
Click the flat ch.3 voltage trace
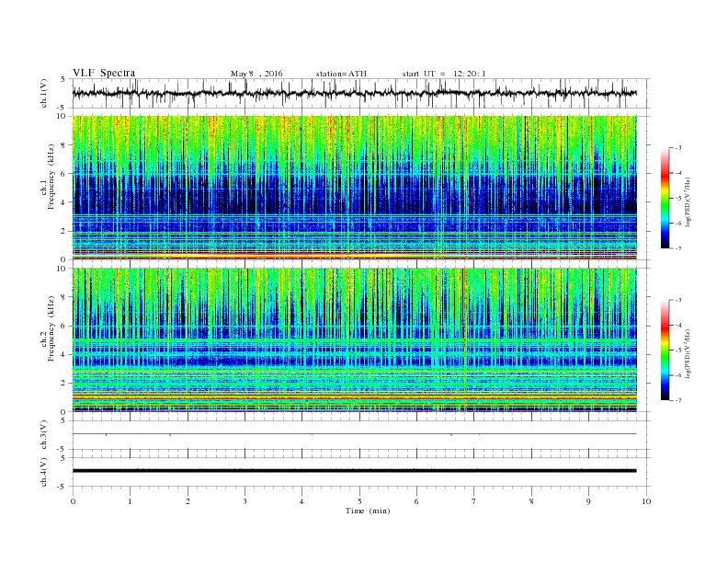click(354, 434)
